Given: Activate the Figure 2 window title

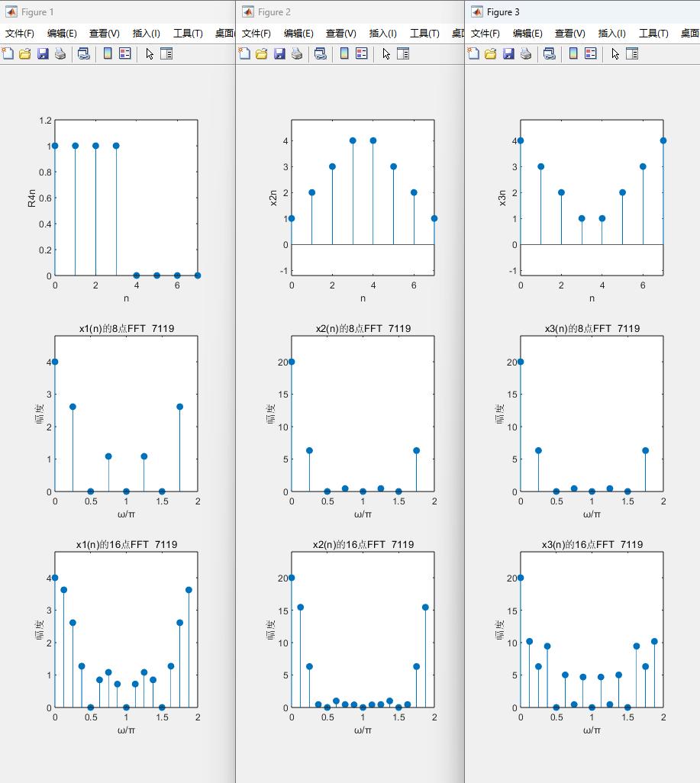Looking at the screenshot, I should 274,12.
